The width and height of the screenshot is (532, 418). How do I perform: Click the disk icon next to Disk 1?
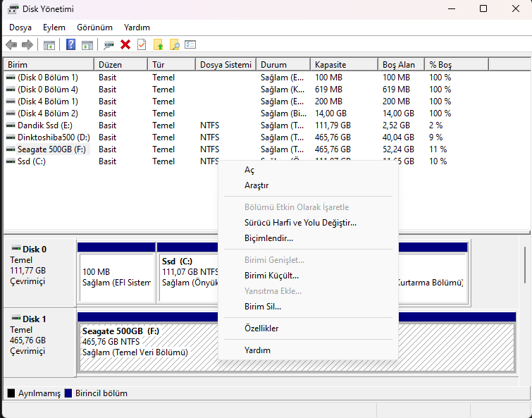tap(16, 318)
